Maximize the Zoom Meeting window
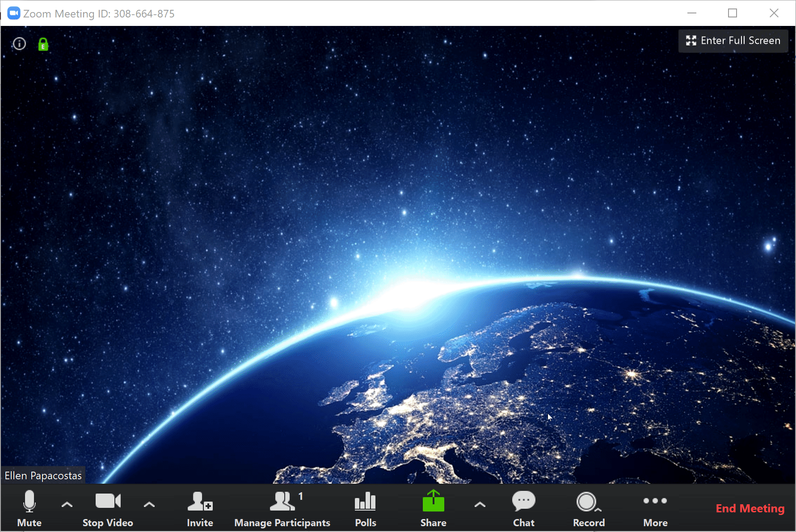The image size is (796, 532). click(733, 13)
